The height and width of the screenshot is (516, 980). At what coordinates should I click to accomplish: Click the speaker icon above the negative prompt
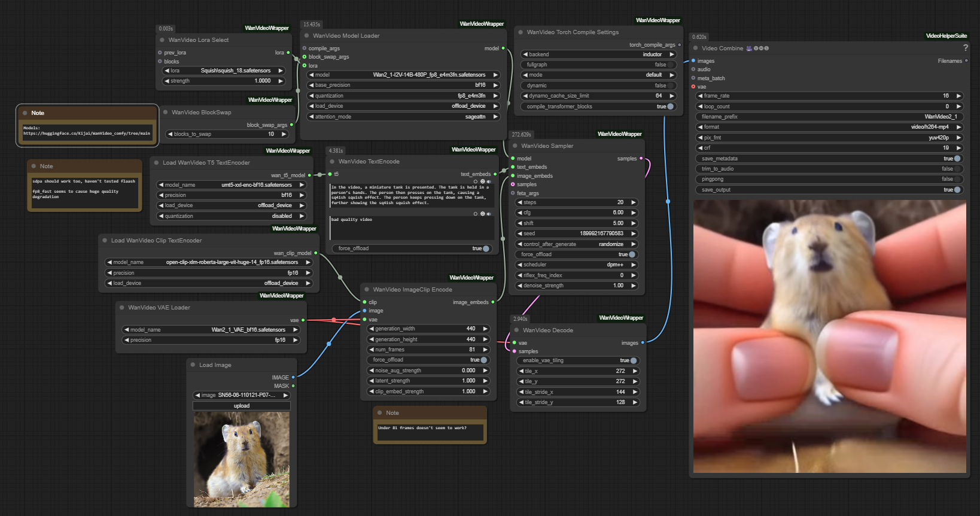coord(489,214)
